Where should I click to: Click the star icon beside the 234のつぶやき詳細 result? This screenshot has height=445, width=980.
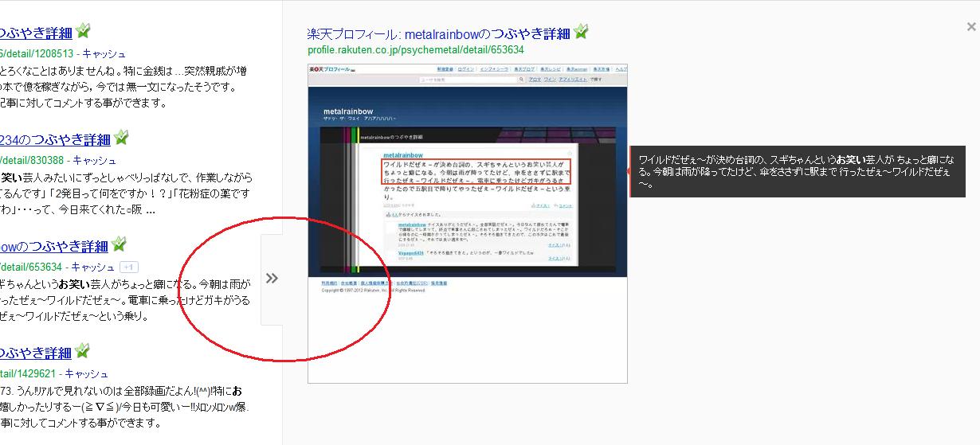[121, 138]
